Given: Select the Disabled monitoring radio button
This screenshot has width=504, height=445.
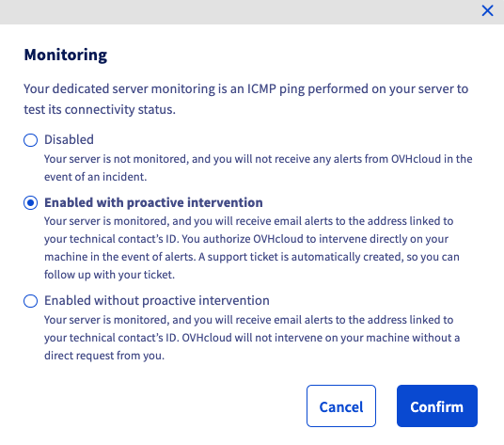Looking at the screenshot, I should [x=30, y=140].
